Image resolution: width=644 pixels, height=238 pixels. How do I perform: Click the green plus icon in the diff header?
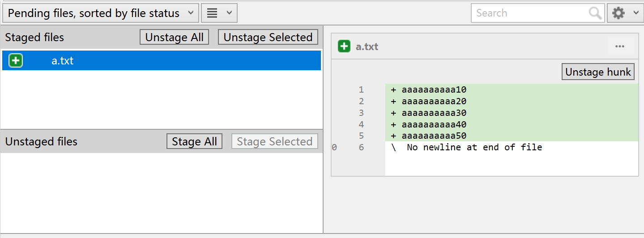tap(344, 47)
